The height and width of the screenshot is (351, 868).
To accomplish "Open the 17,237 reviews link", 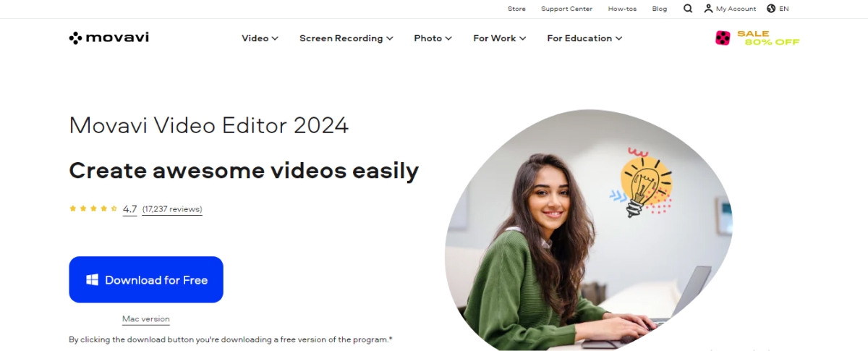I will pos(172,209).
